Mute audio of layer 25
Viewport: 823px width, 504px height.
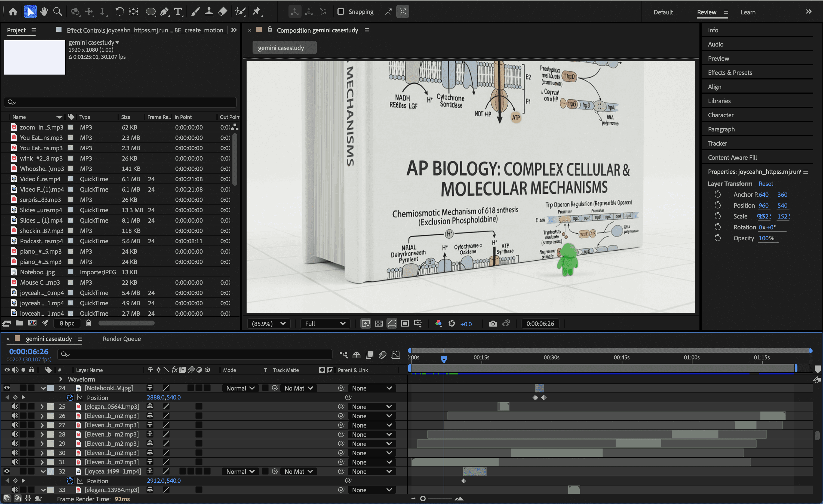point(15,407)
